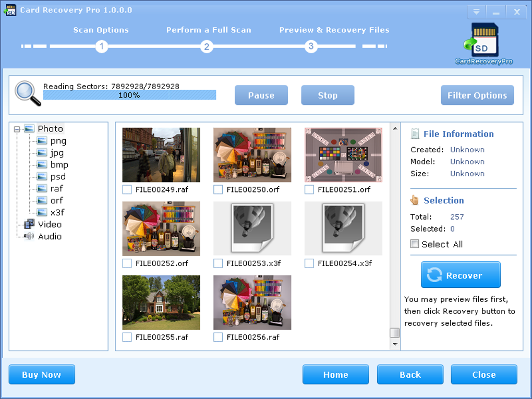Check the box for FILE00254.x3f
Screen dimensions: 532x399
[x=309, y=263]
